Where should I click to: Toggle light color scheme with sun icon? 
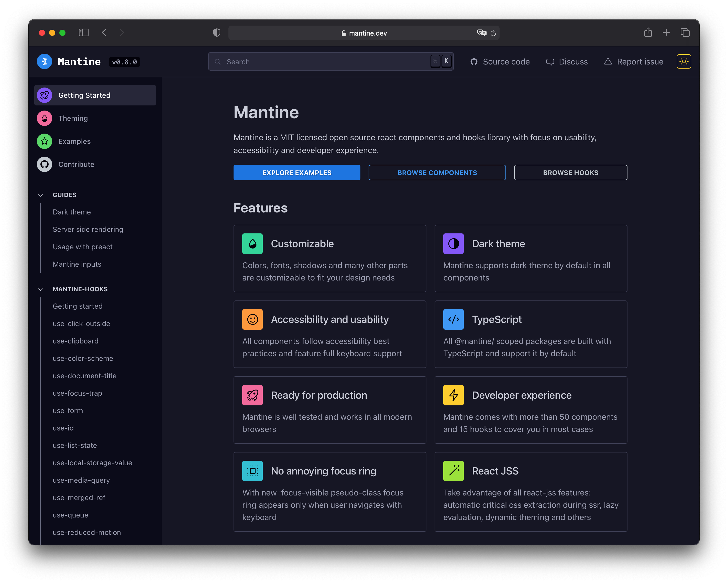pyautogui.click(x=683, y=61)
